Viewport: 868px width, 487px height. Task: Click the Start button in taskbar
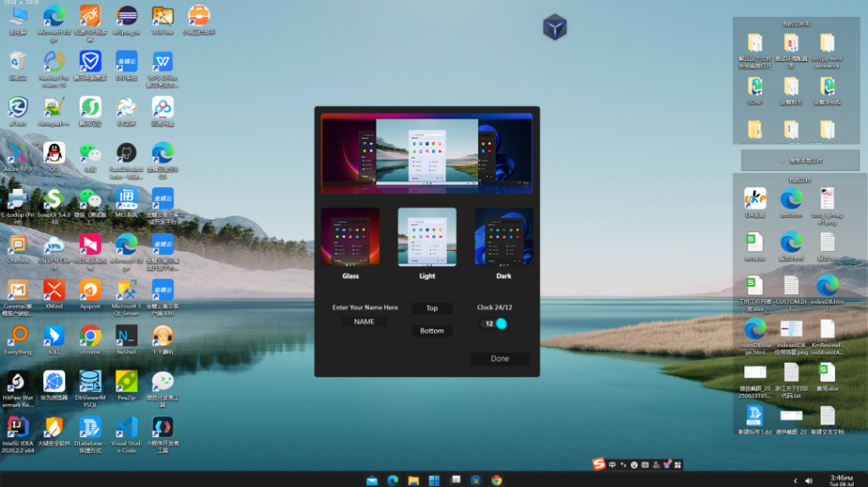pos(434,480)
